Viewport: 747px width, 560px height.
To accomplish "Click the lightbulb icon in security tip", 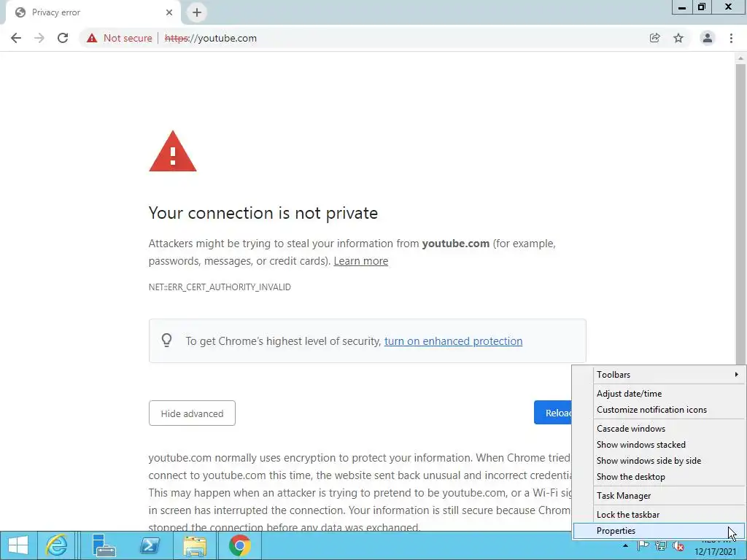I will 167,341.
